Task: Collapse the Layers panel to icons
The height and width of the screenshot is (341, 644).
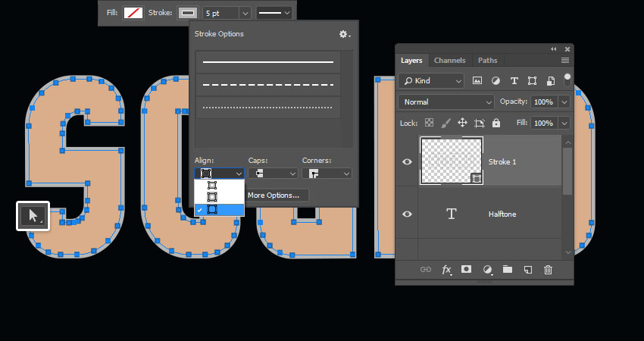Action: (554, 49)
